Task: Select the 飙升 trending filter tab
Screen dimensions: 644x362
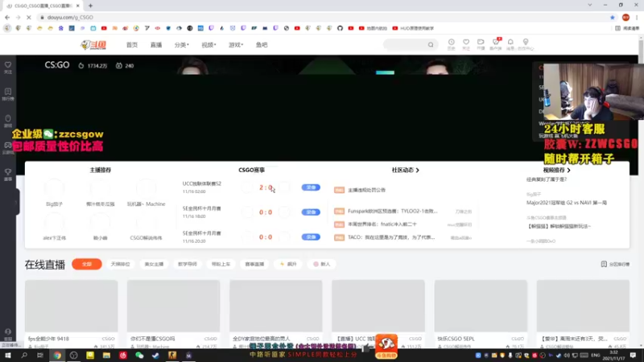Action: coord(288,264)
